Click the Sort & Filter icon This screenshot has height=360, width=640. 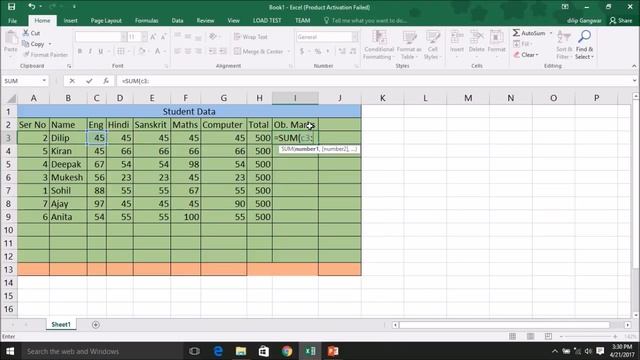tap(564, 37)
